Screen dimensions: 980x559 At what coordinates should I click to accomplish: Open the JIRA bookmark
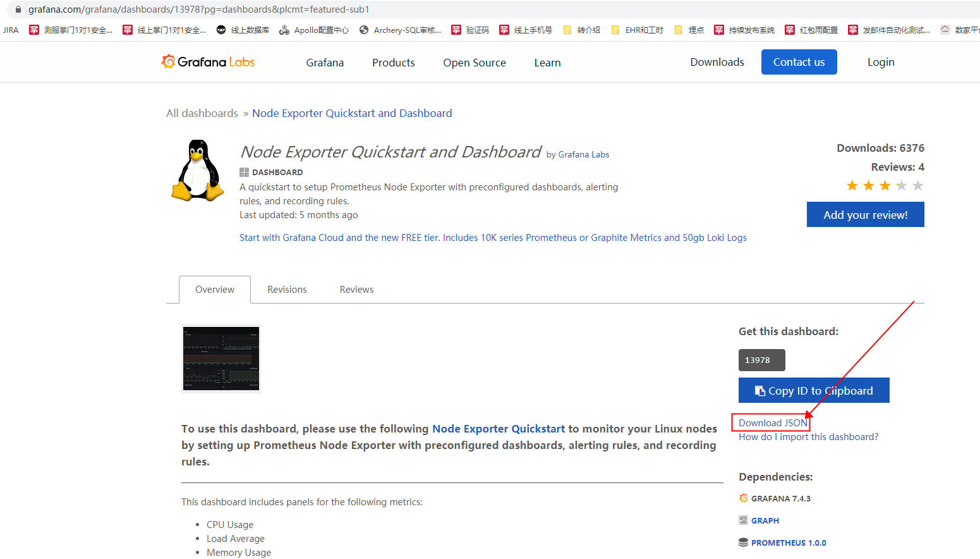(11, 30)
